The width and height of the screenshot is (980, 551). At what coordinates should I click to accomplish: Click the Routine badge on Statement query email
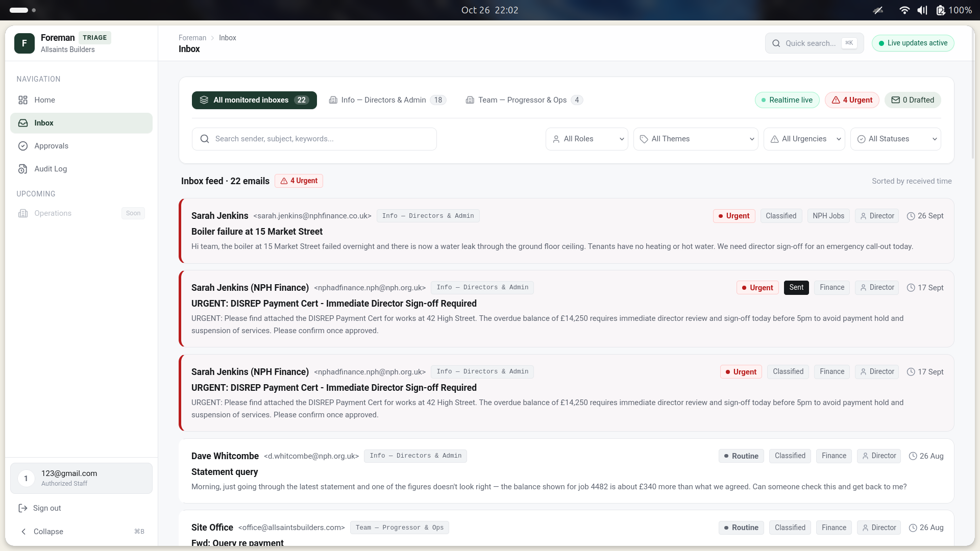[741, 456]
